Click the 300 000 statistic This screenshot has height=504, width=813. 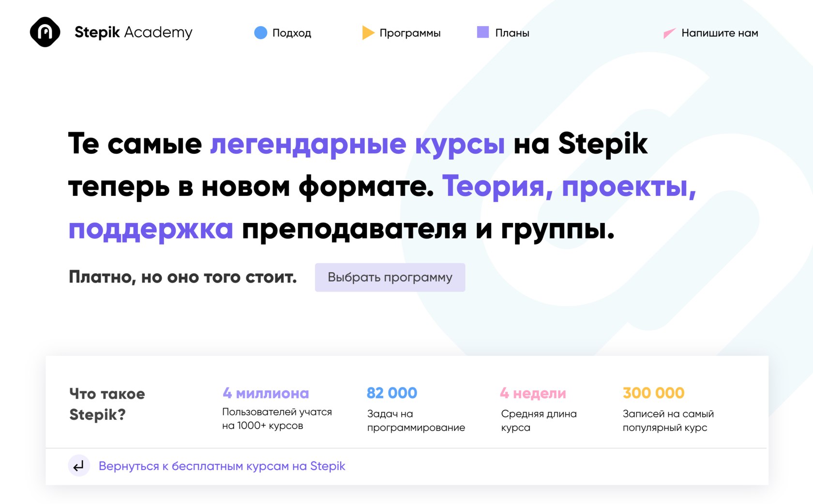653,393
